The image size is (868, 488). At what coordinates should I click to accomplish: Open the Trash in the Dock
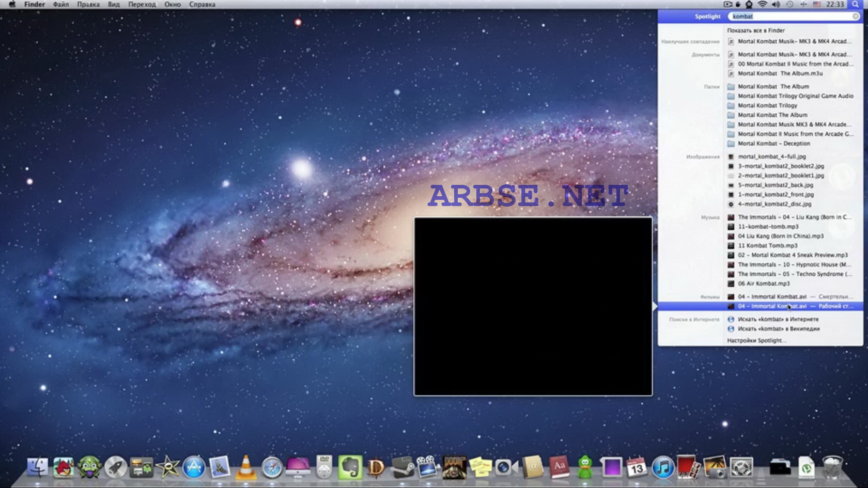(x=832, y=467)
